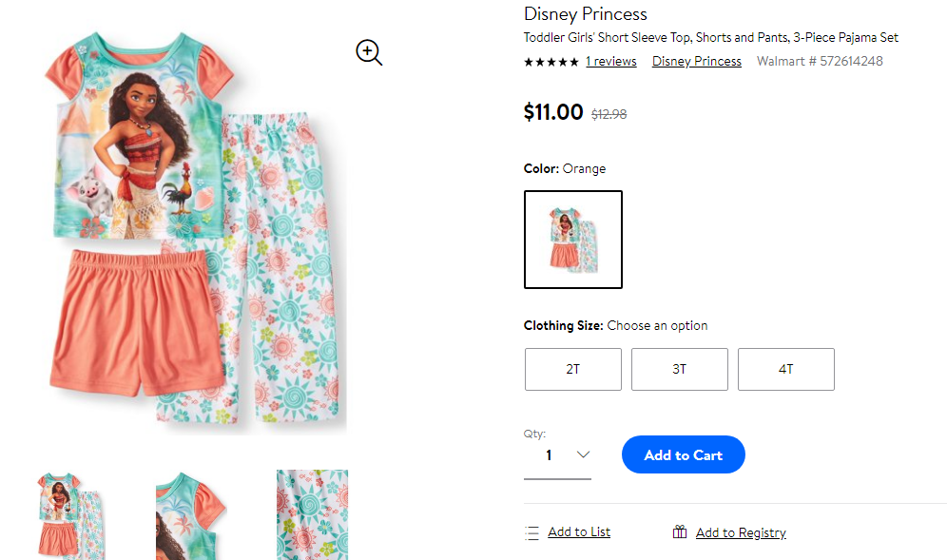Click the product title text
Screen dimensions: 947x560
[711, 37]
